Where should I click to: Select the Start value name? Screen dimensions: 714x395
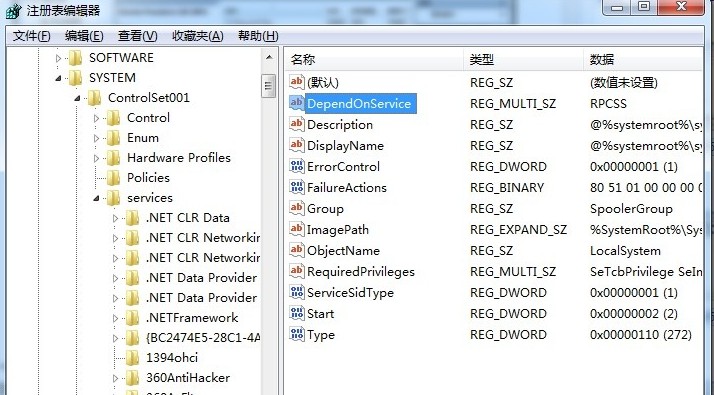coord(321,313)
